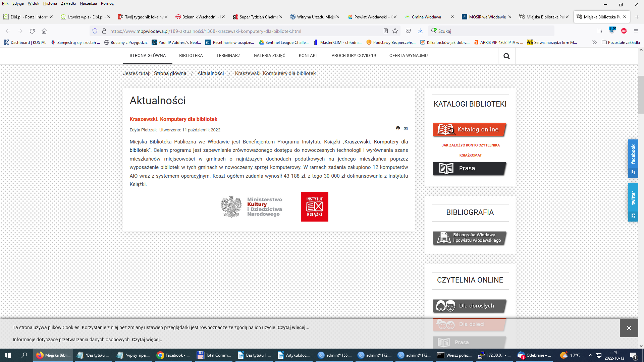Open Chrome Facebook window in taskbar

[x=174, y=355]
